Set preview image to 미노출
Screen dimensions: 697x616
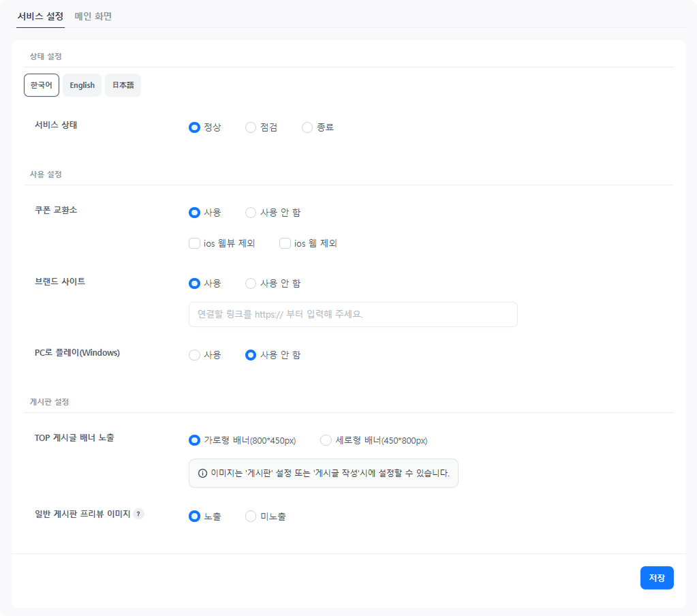tap(251, 517)
